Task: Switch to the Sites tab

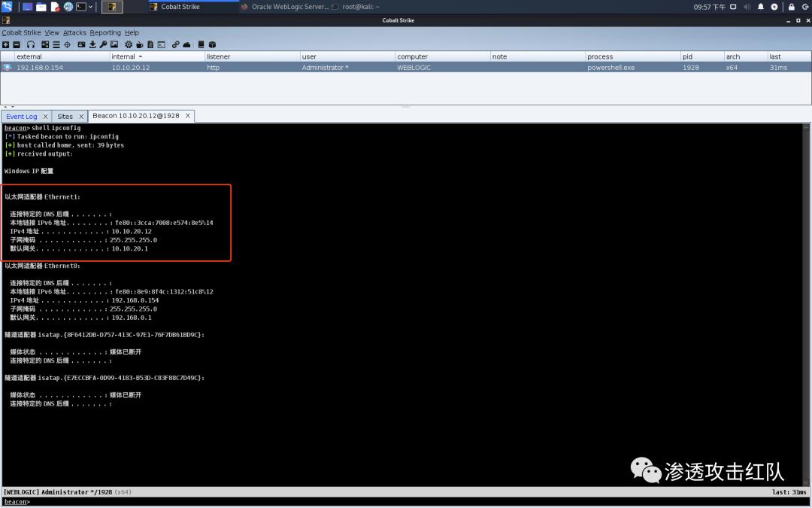Action: tap(65, 117)
